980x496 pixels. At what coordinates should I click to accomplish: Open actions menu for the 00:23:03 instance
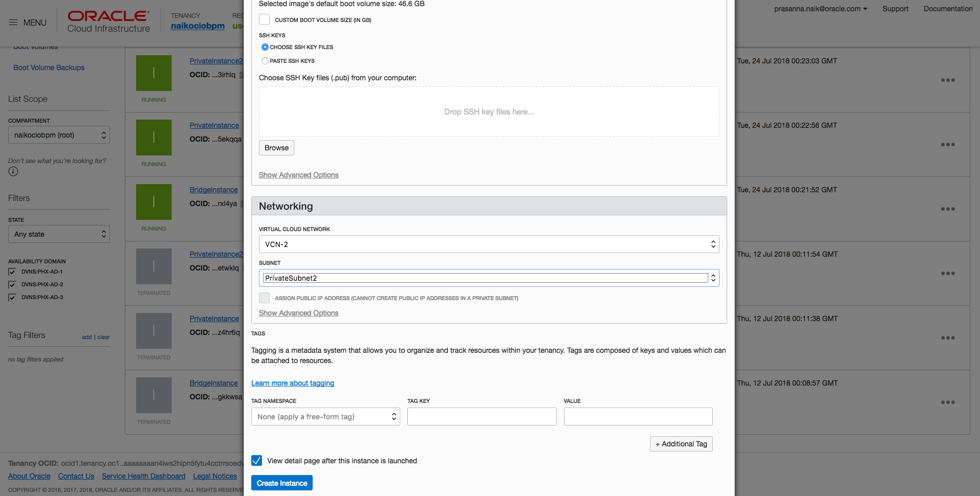(947, 80)
